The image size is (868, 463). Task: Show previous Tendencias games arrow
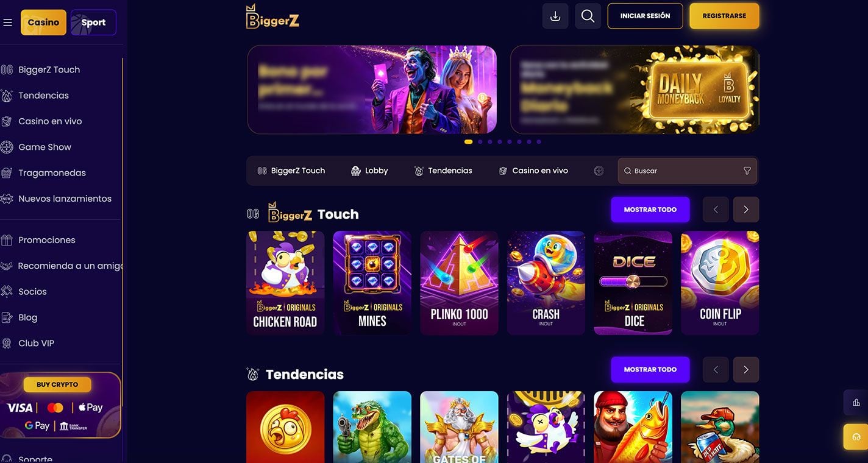[716, 370]
